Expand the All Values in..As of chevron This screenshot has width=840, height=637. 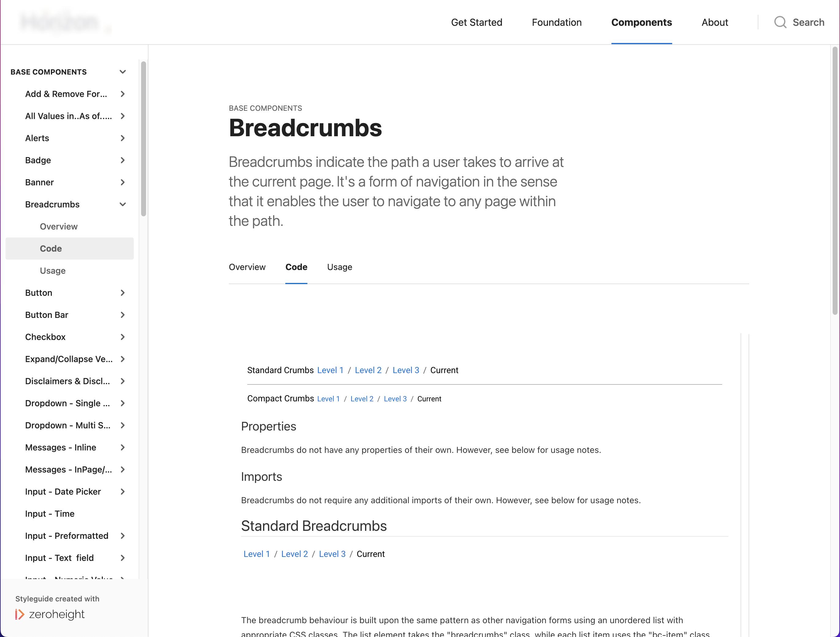[x=122, y=116]
